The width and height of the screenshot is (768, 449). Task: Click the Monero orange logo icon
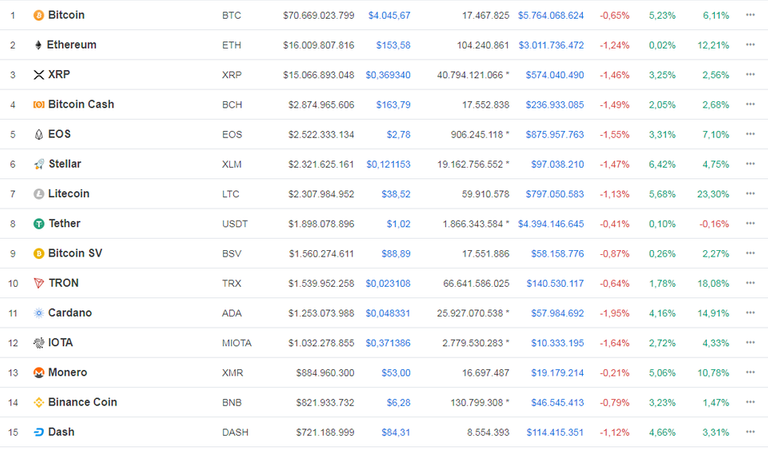click(x=38, y=373)
